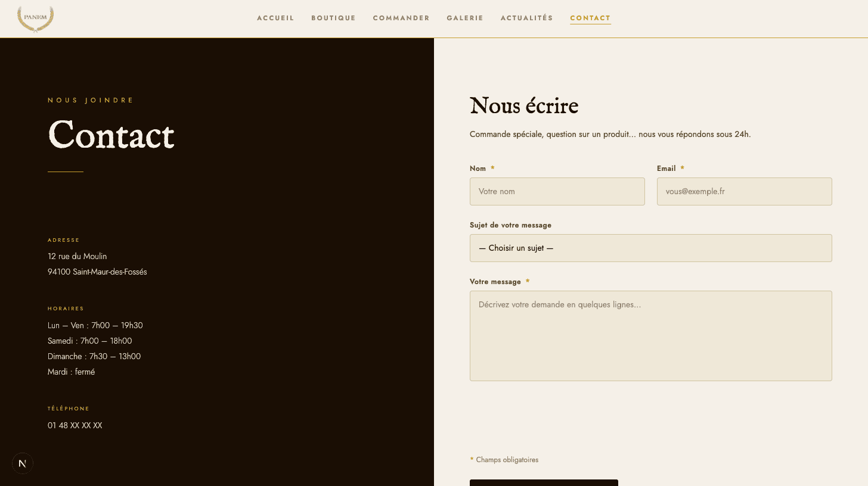Image resolution: width=868 pixels, height=486 pixels.
Task: Click the Téléphone section label
Action: tap(69, 409)
